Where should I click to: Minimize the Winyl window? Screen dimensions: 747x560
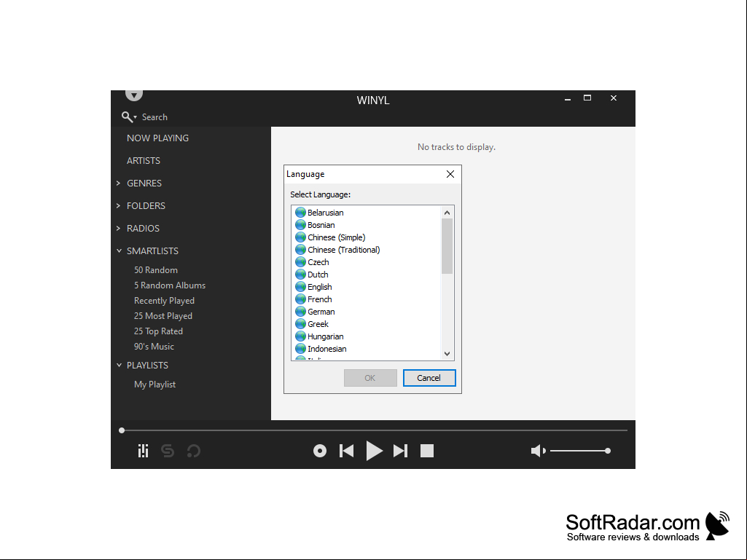(x=568, y=98)
